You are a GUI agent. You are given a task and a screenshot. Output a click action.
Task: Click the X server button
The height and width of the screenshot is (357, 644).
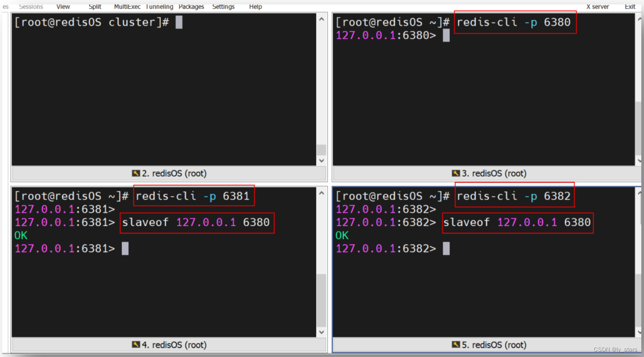598,6
